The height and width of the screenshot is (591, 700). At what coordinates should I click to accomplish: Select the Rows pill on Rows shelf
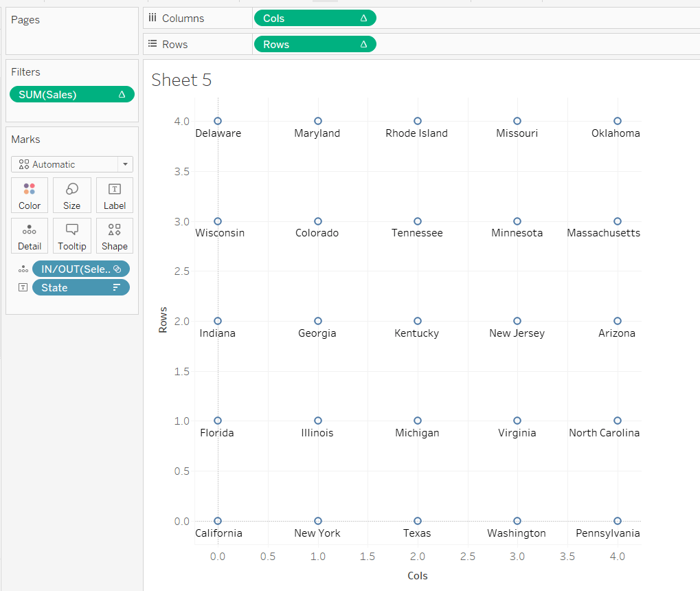point(314,45)
